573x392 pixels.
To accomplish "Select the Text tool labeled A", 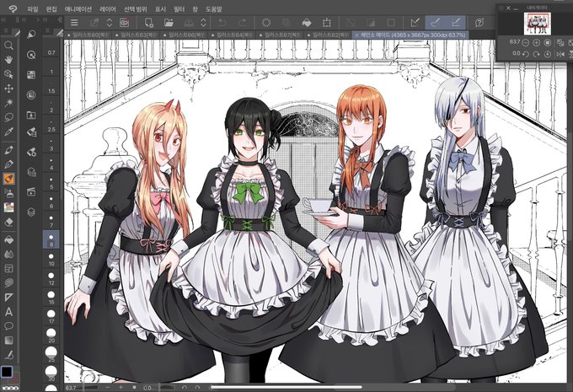I will coord(8,312).
